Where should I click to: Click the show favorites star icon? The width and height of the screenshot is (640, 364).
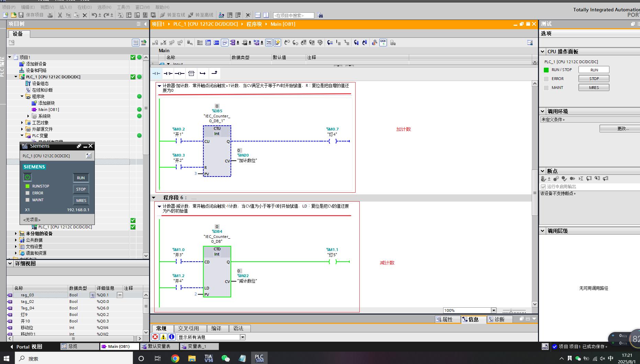click(277, 43)
